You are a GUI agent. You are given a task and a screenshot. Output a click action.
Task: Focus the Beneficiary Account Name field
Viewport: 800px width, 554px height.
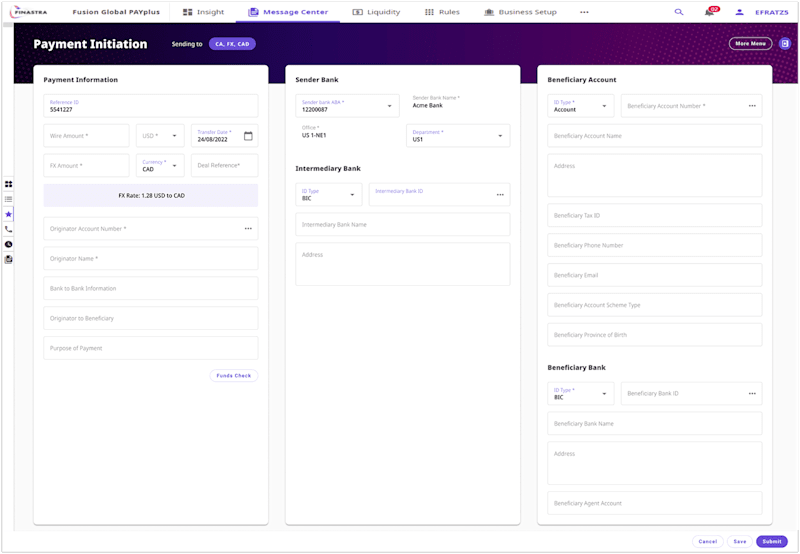[655, 136]
